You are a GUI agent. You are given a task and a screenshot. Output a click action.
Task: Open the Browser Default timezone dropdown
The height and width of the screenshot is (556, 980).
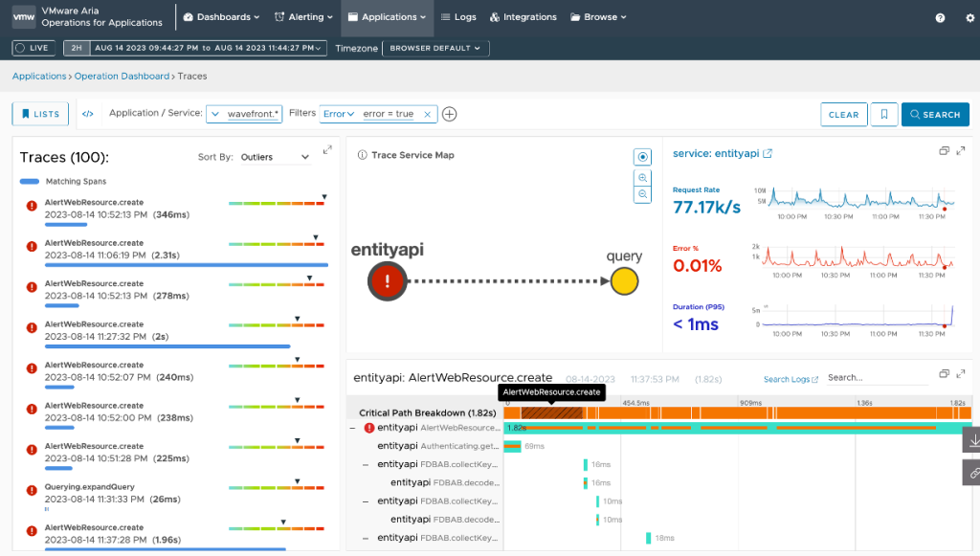(x=435, y=48)
